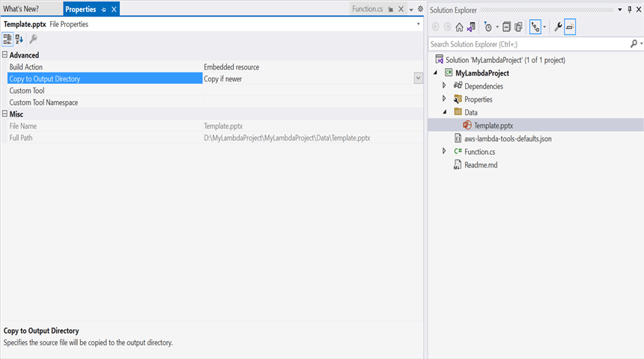This screenshot has width=644, height=359.
Task: Click the Property Pages wrench in Properties toolbar
Action: tap(34, 40)
